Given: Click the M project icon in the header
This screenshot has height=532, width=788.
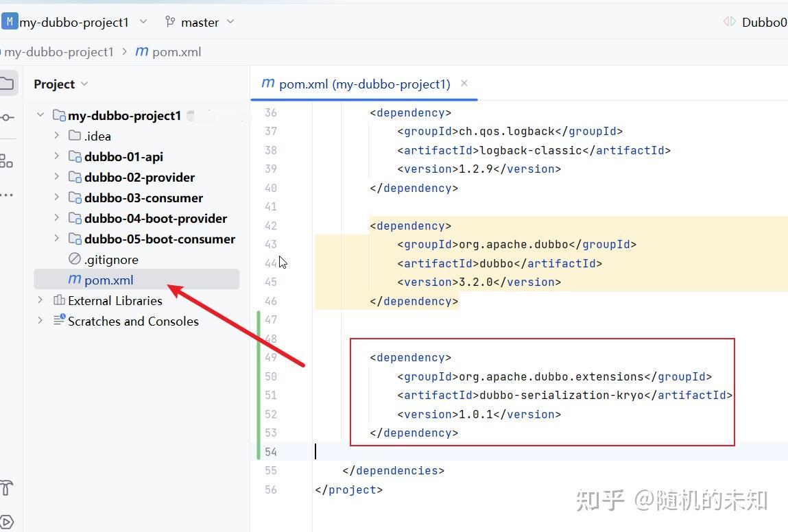Looking at the screenshot, I should [x=9, y=21].
